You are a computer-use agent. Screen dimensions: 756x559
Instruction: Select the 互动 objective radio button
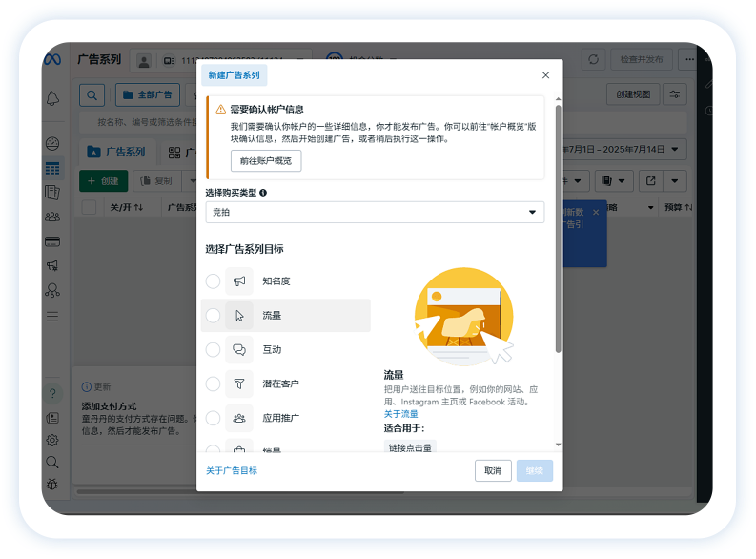pyautogui.click(x=213, y=350)
